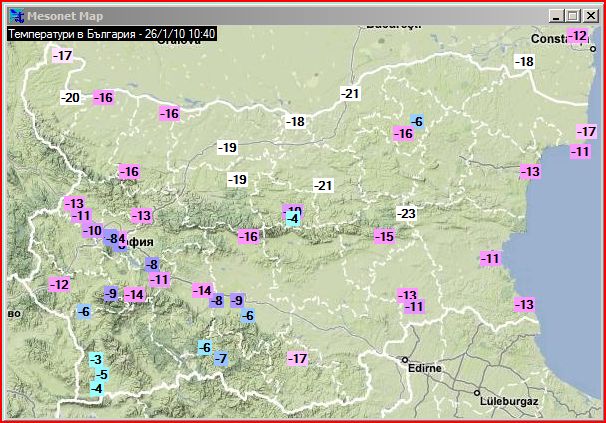Maximize the Mesonet Map window
The image size is (606, 423).
click(572, 15)
